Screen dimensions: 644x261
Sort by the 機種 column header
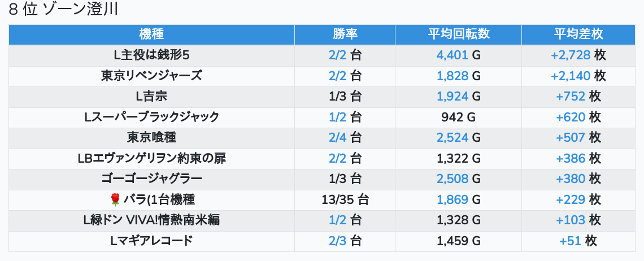tap(151, 34)
